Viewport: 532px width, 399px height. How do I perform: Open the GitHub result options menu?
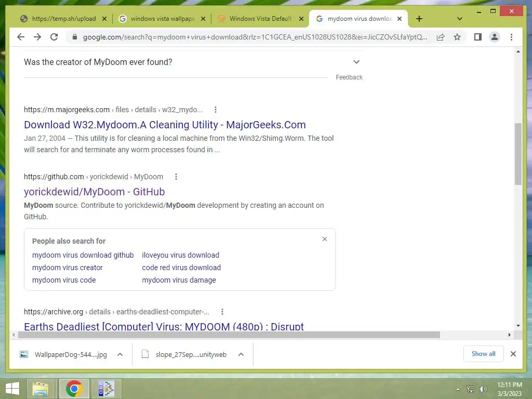[x=176, y=177]
